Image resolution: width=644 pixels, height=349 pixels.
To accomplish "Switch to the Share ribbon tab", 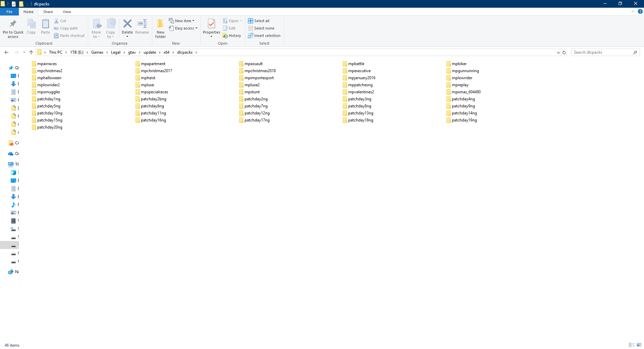I will tap(48, 12).
